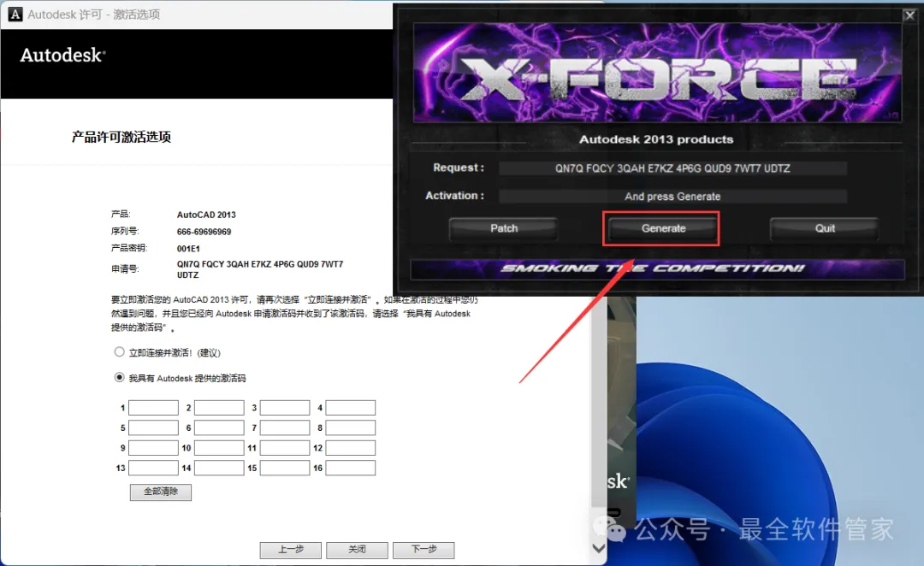Click activation code box 13
Screen dimensions: 924x566
(x=153, y=468)
